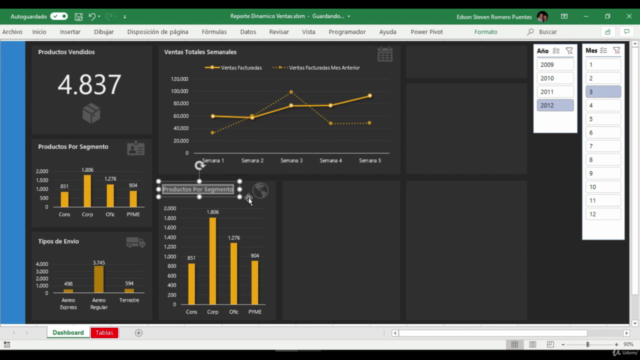Toggle the Autoguardado switch
Viewport: 640px width, 360px height.
[x=59, y=16]
